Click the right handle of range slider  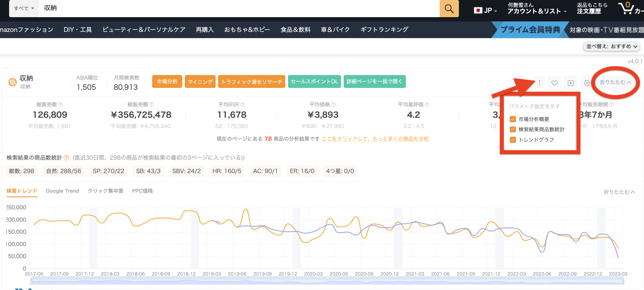pyautogui.click(x=623, y=282)
